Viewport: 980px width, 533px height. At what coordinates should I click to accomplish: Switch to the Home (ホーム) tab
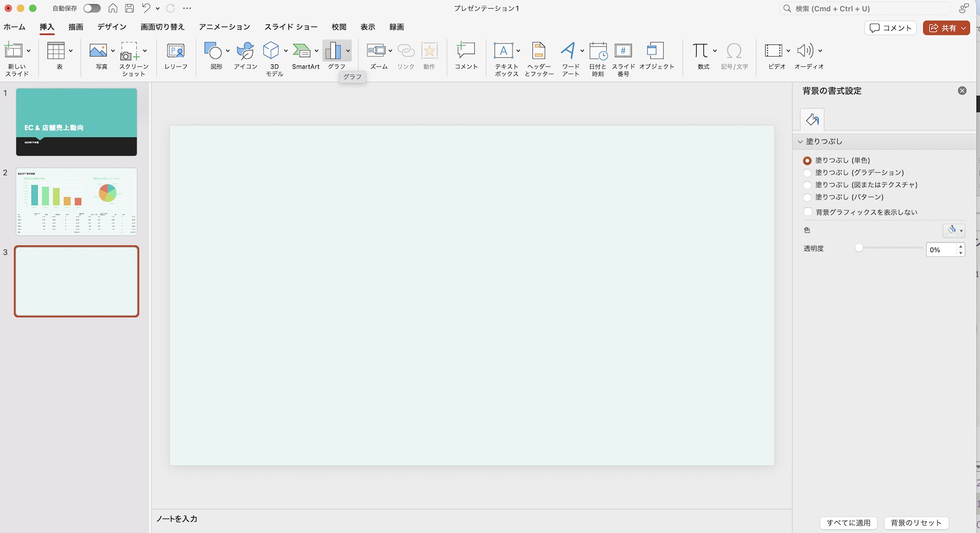14,27
